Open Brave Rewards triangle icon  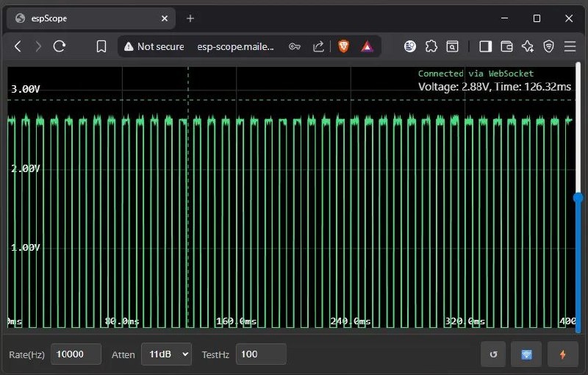[367, 46]
